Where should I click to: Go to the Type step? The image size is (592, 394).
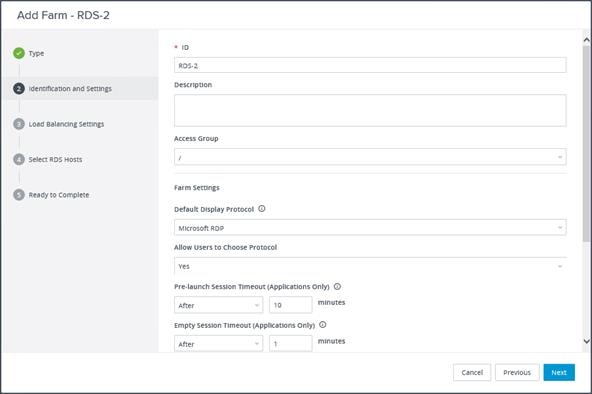click(x=37, y=53)
